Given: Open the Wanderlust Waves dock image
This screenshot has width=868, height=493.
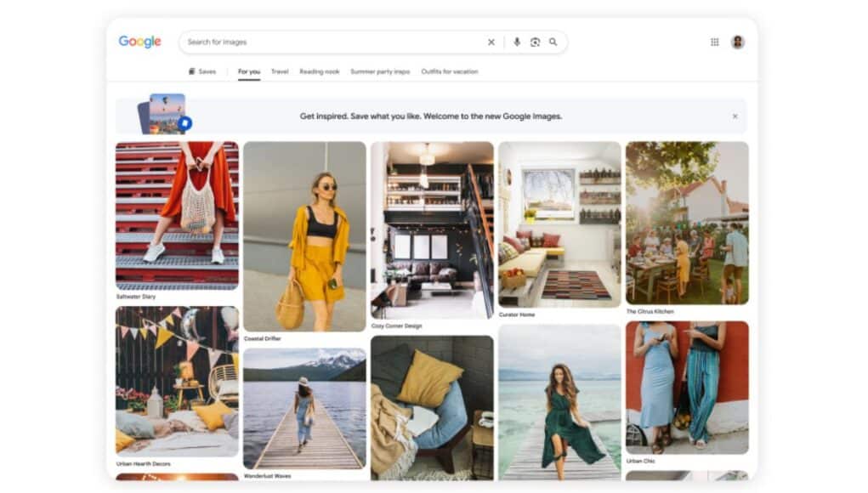Looking at the screenshot, I should (x=304, y=409).
